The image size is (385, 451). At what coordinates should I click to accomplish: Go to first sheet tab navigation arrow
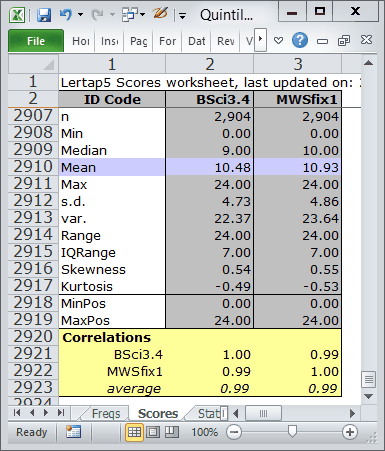(17, 413)
